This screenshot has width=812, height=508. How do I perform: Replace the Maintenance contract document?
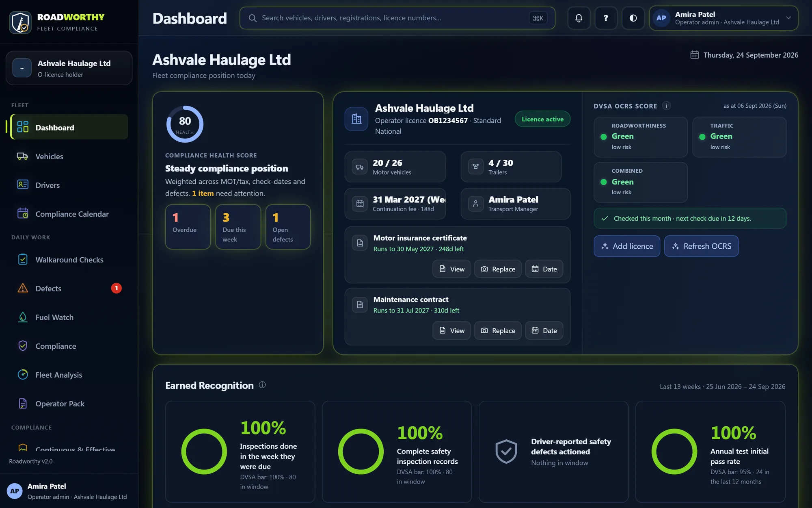tap(498, 331)
